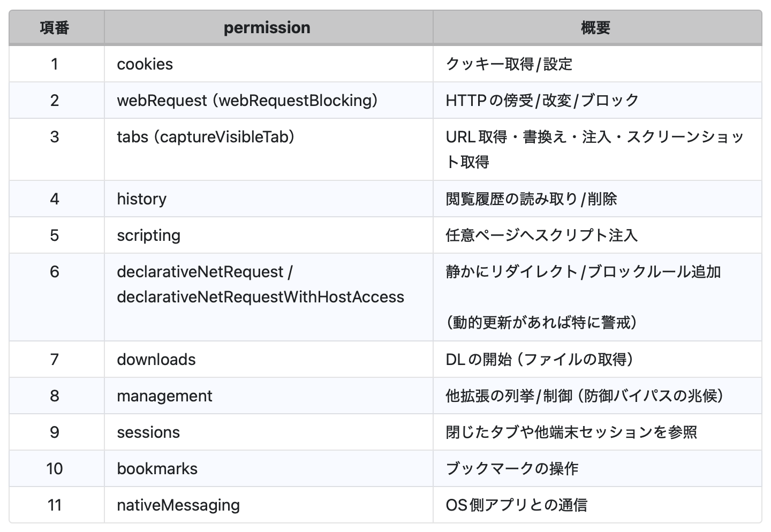The width and height of the screenshot is (771, 532).
Task: Click the bookmarks permission cell
Action: [157, 469]
